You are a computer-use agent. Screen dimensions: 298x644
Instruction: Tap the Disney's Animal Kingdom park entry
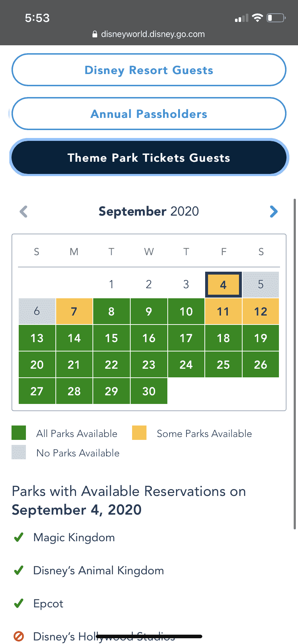(99, 570)
